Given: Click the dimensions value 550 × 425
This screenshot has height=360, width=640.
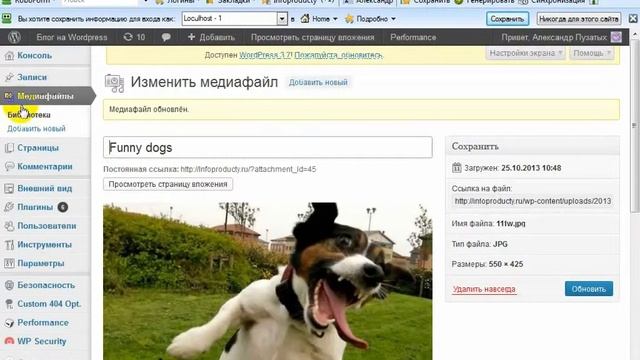Looking at the screenshot, I should (506, 264).
